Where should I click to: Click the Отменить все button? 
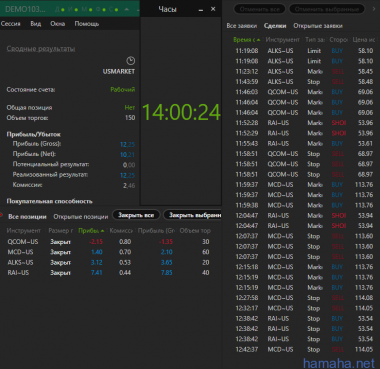[x=260, y=9]
